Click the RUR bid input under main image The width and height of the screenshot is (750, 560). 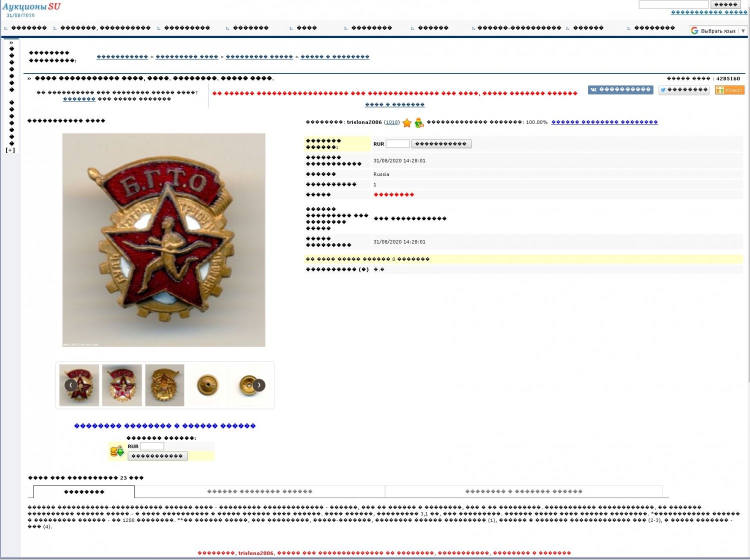(152, 446)
